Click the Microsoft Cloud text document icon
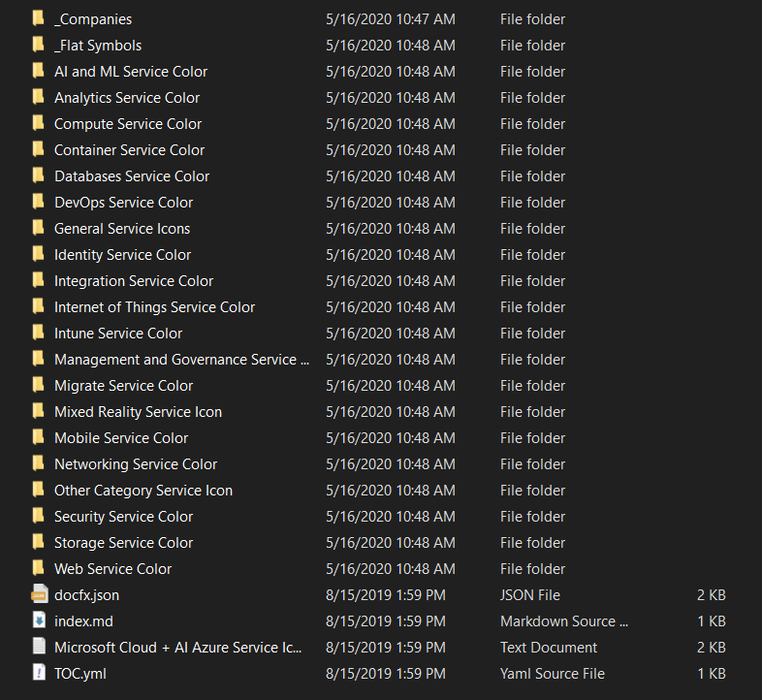This screenshot has width=762, height=700. point(39,647)
